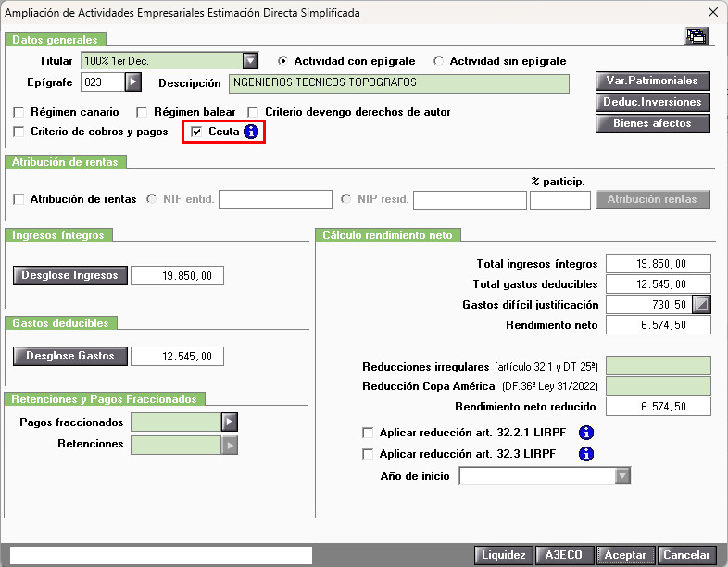Check Aplicar reducción art. 32.3 LIRPF

[368, 454]
